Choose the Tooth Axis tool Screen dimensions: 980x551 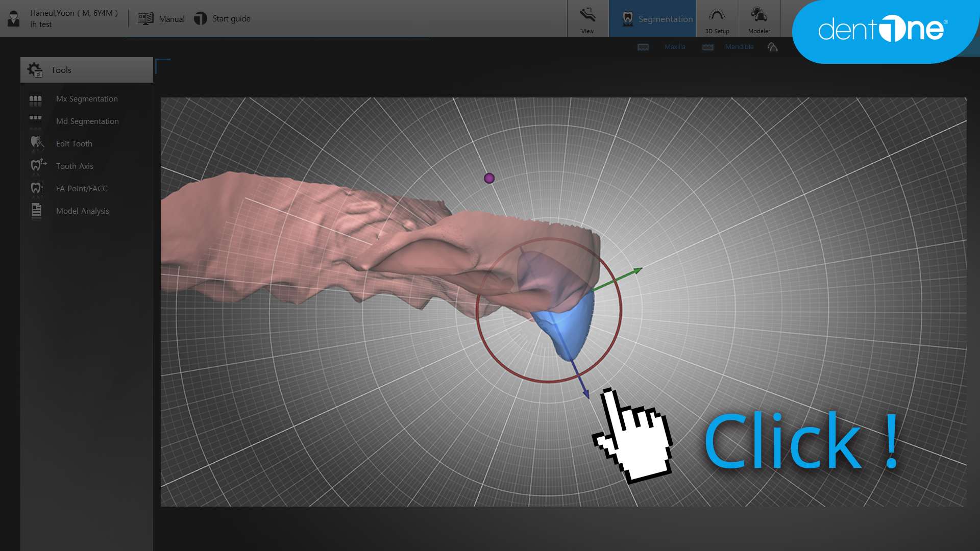pyautogui.click(x=75, y=166)
